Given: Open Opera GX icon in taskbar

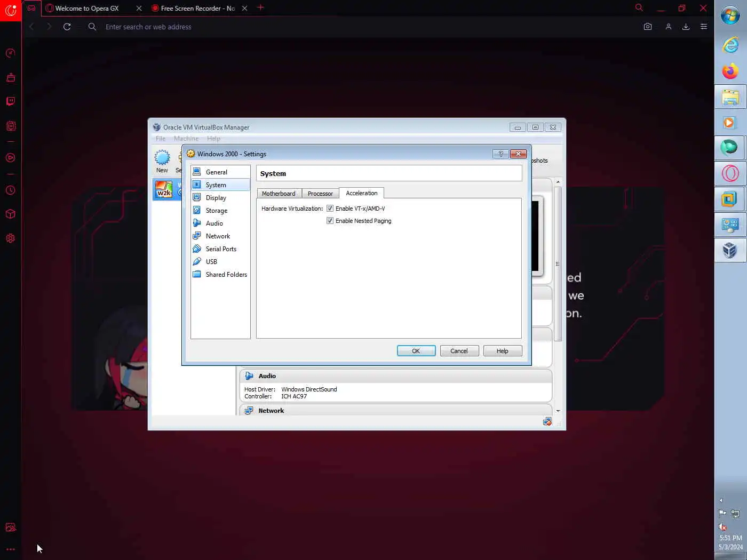Looking at the screenshot, I should [730, 173].
